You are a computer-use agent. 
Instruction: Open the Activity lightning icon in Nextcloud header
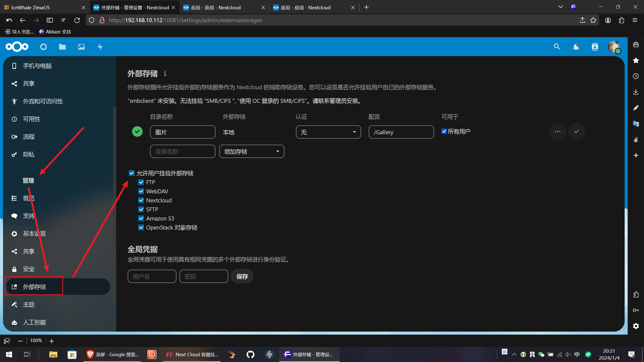(x=100, y=47)
